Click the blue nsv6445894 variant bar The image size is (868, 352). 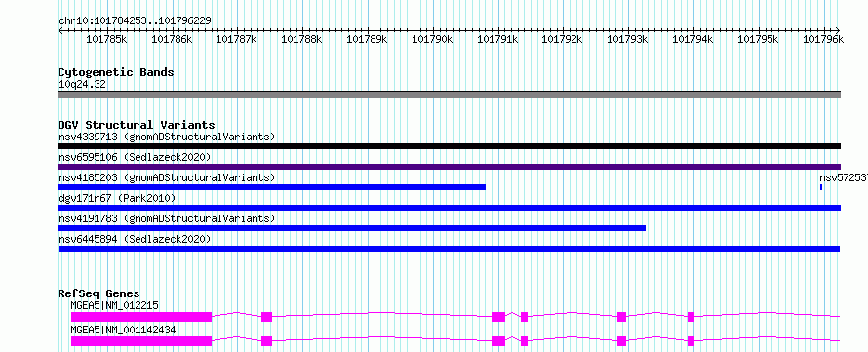pyautogui.click(x=449, y=249)
